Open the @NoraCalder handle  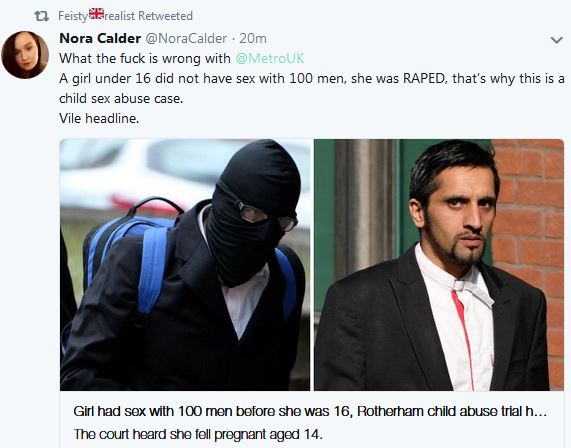click(186, 38)
